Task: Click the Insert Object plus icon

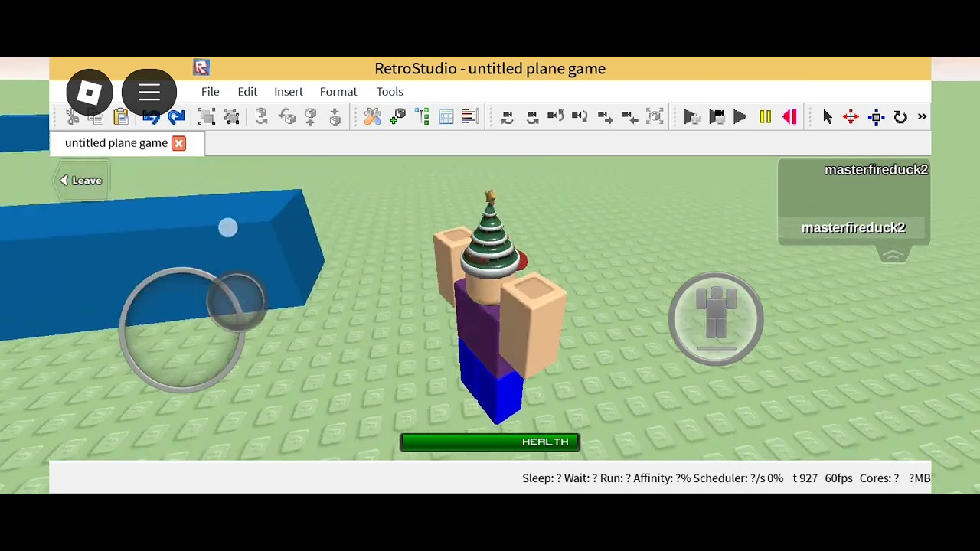Action: click(x=398, y=117)
